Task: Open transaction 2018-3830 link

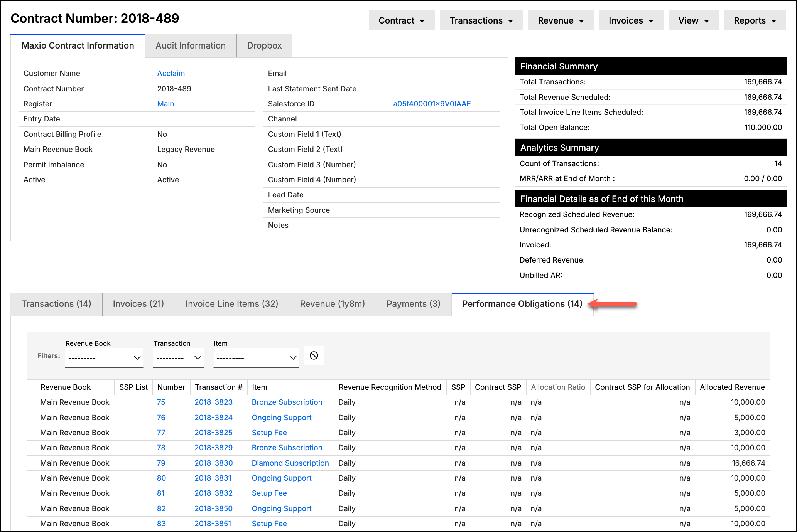Action: [x=213, y=463]
